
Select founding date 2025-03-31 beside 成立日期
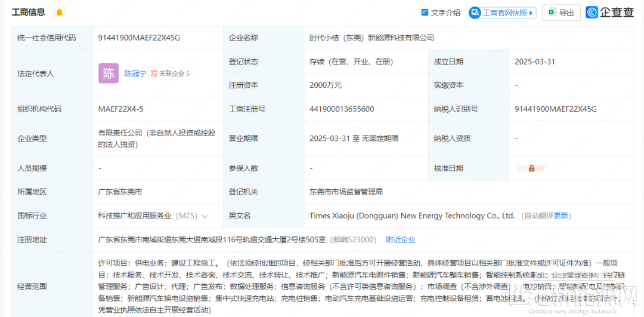click(535, 61)
